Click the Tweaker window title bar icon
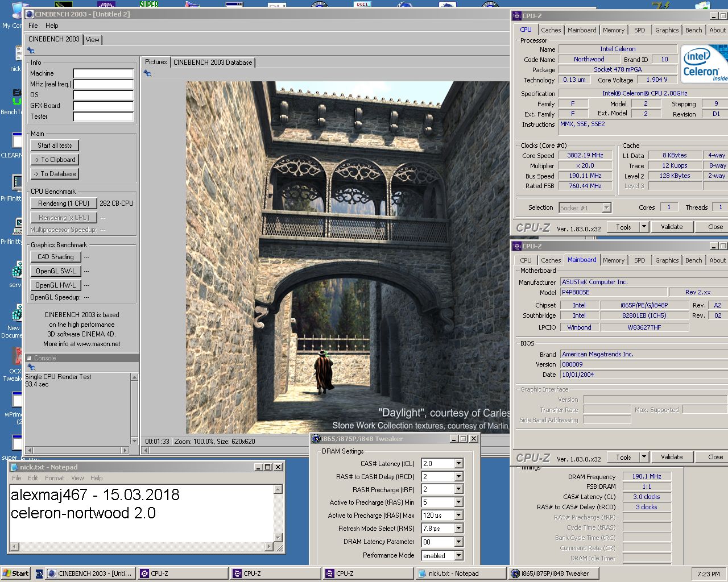The height and width of the screenshot is (582, 728). (316, 439)
